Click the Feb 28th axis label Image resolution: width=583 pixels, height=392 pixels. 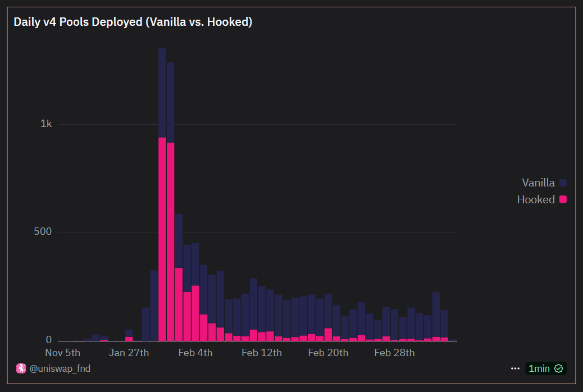[x=394, y=353]
